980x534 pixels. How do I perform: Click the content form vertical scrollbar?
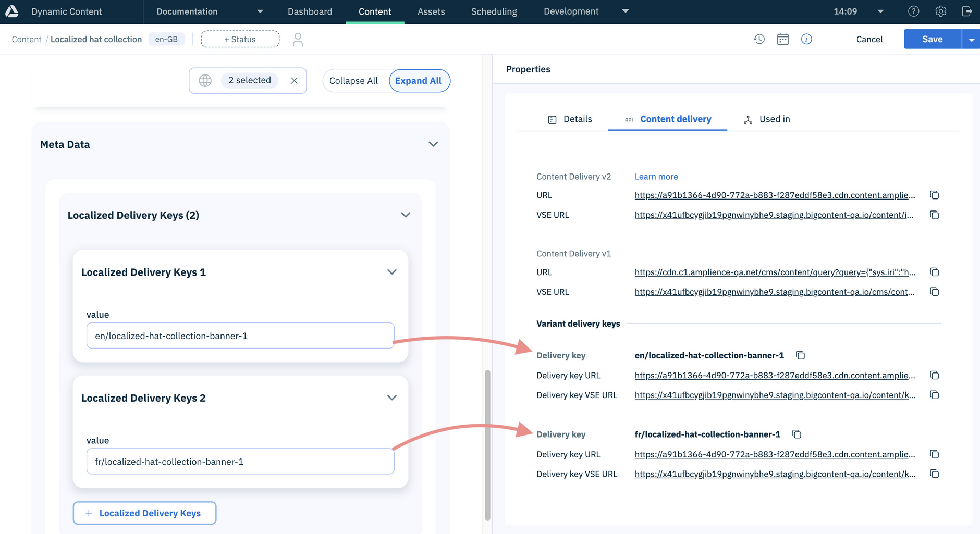(487, 445)
